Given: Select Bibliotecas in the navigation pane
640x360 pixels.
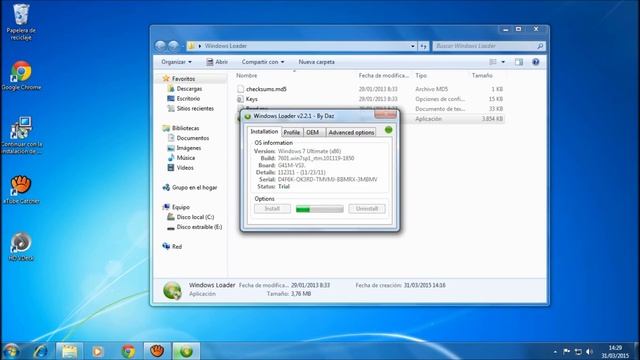Looking at the screenshot, I should [x=180, y=128].
